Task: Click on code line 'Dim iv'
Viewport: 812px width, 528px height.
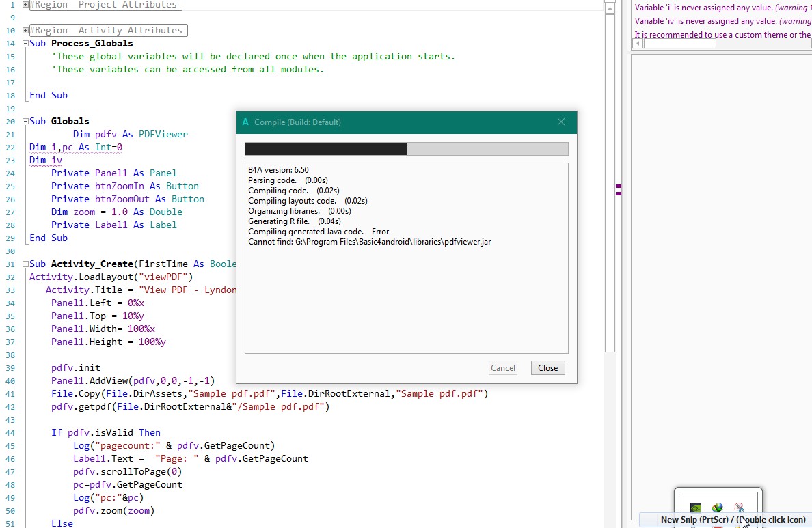Action: [x=46, y=161]
